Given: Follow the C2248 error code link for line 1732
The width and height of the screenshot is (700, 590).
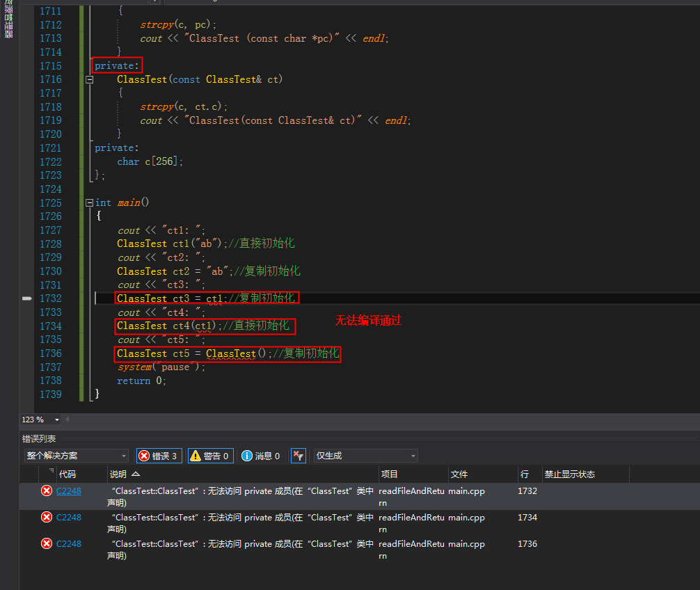Looking at the screenshot, I should pos(67,491).
